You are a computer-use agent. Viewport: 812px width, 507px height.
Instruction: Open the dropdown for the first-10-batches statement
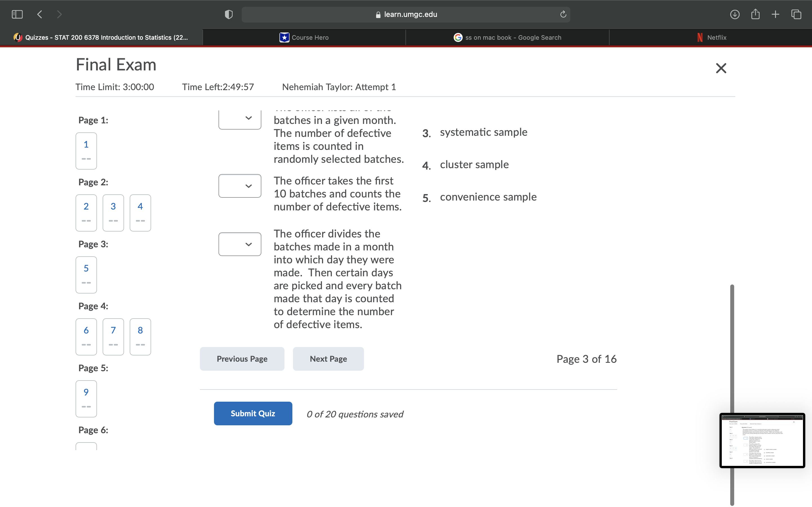[x=240, y=186]
